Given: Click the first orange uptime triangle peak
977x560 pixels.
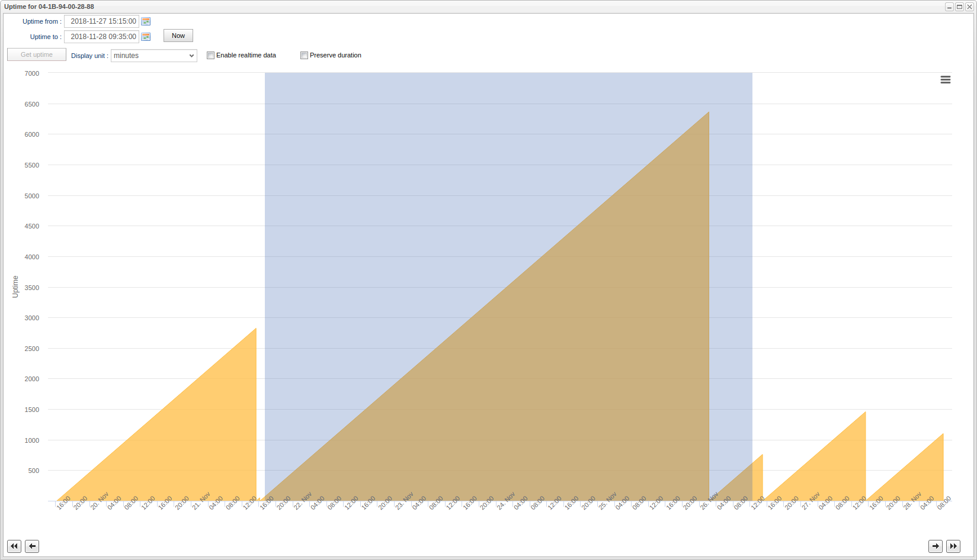Looking at the screenshot, I should tap(255, 330).
